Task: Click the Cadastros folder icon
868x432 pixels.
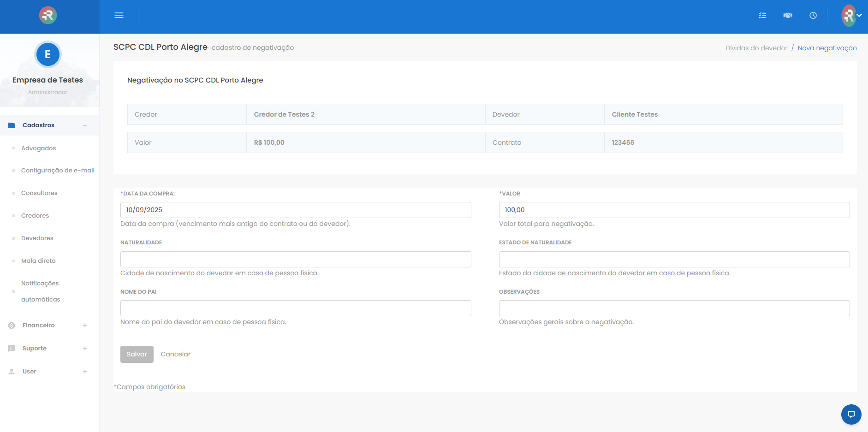Action: pos(12,125)
